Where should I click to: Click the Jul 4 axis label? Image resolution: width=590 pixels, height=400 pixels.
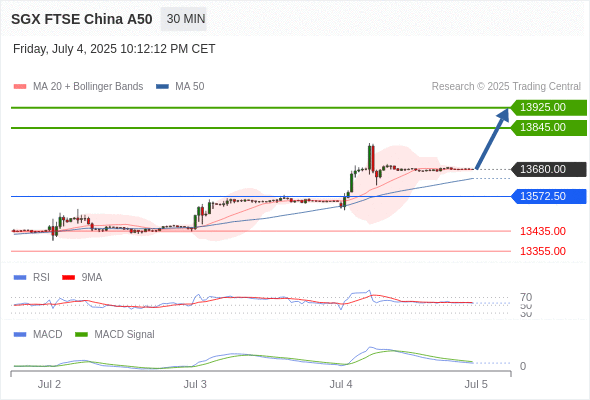(x=341, y=384)
